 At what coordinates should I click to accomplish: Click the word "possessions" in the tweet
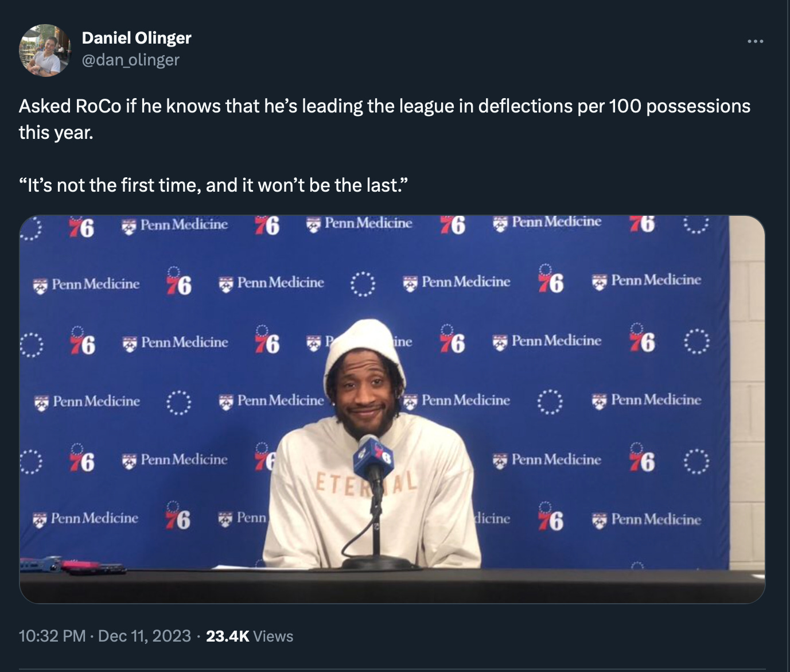(698, 106)
